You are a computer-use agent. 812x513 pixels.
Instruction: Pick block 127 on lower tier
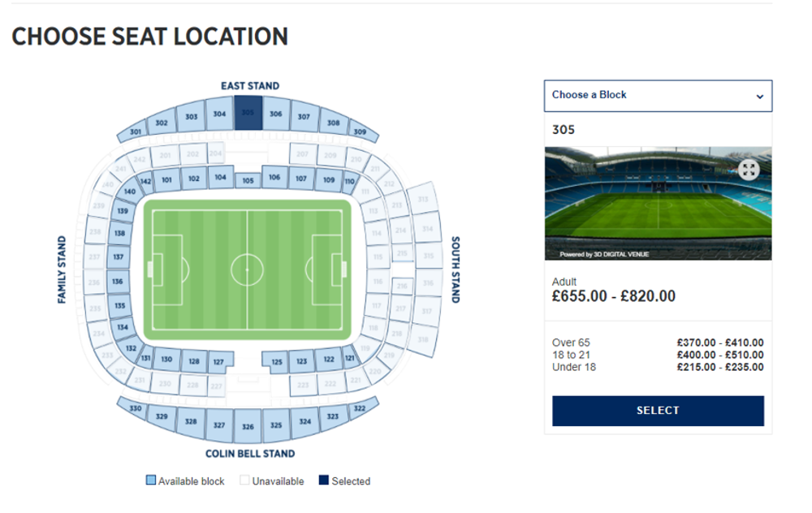219,361
